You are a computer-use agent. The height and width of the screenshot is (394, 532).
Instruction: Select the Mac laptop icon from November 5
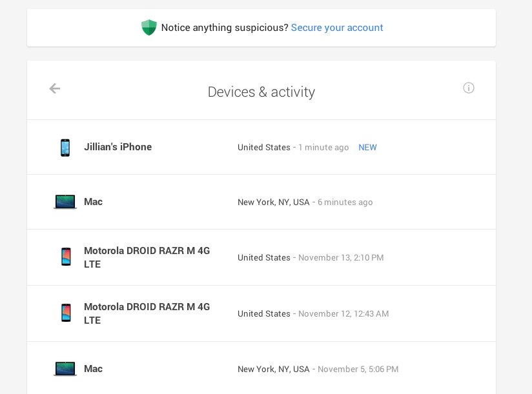click(65, 369)
